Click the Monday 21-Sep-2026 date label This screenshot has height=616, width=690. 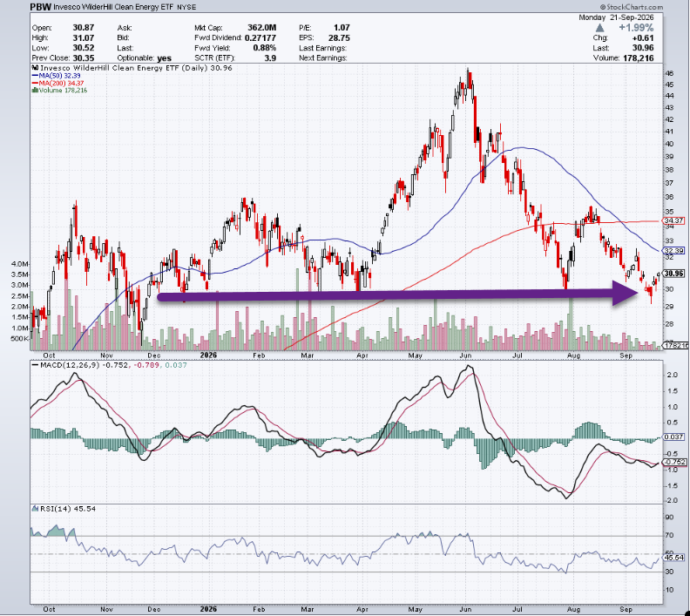point(616,17)
